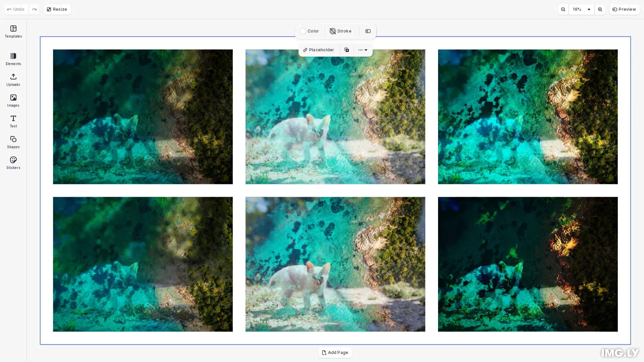Select the Placeholder toolbar item

click(x=318, y=50)
